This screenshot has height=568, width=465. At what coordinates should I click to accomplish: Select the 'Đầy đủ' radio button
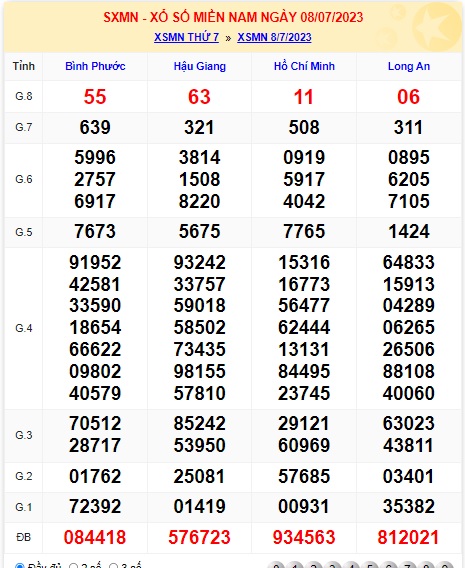coord(20,565)
